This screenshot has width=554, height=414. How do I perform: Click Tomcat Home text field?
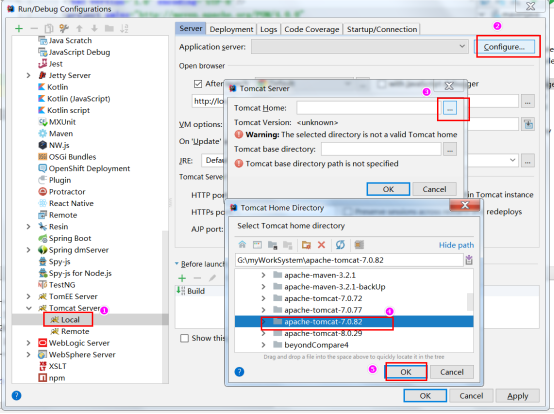[369, 108]
